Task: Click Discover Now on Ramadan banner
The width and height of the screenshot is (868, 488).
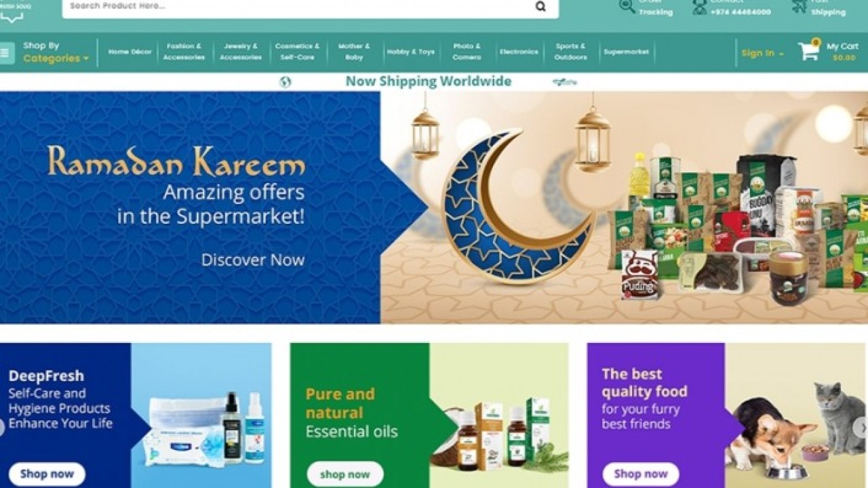Action: pos(253,260)
